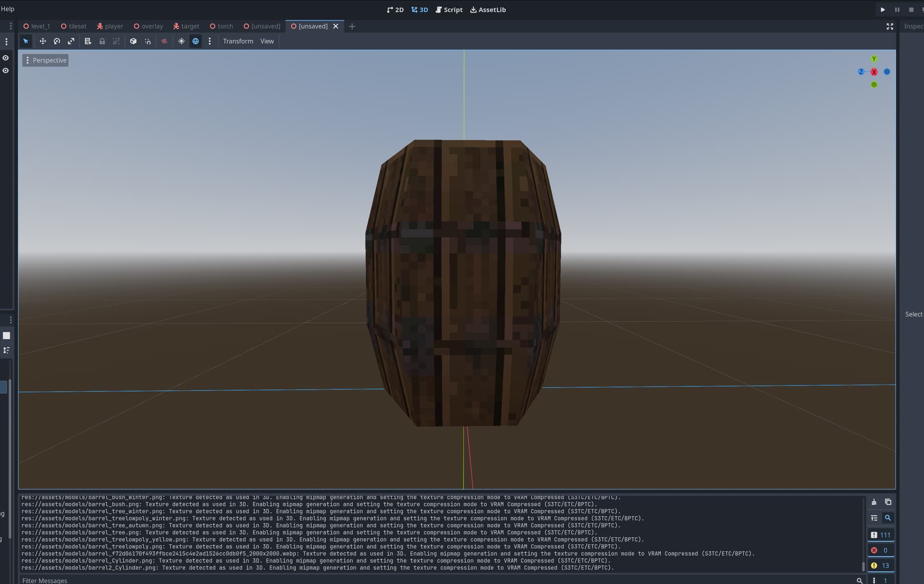Screen dimensions: 924x584
Task: Open the left dock three-dot options menu
Action: [6, 42]
